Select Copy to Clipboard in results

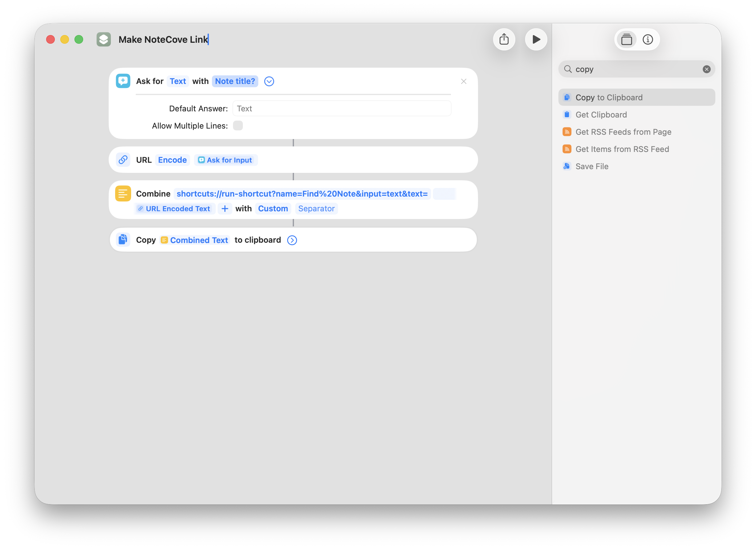[636, 97]
